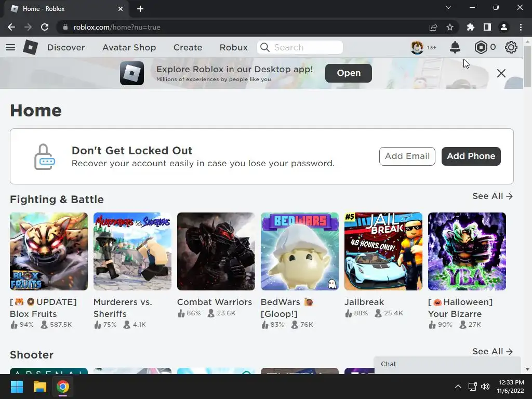
Task: Open volume control tray icon
Action: [x=485, y=387]
